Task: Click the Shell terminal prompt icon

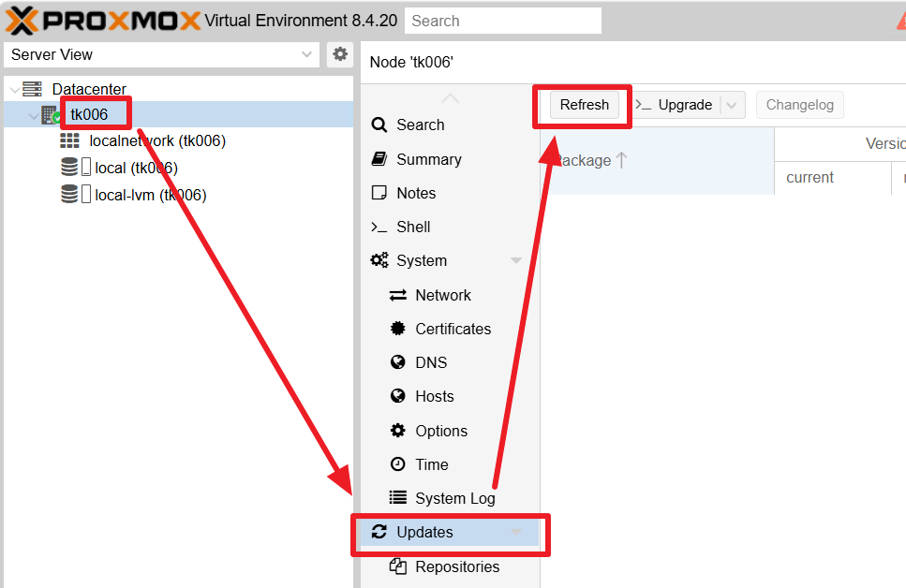Action: point(379,227)
